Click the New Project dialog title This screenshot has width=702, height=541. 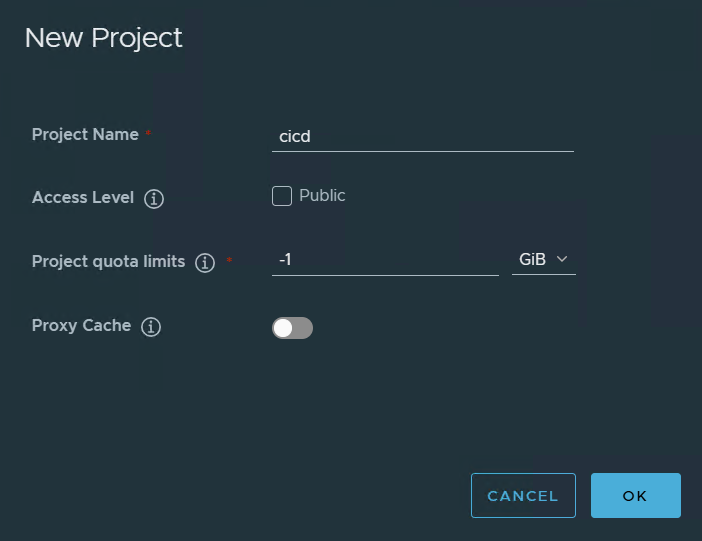pyautogui.click(x=103, y=38)
